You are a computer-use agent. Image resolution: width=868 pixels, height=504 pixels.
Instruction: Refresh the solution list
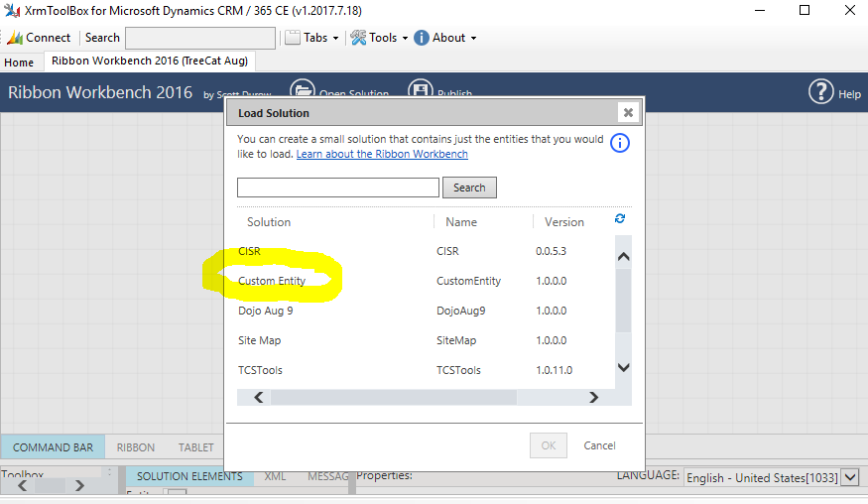(620, 219)
